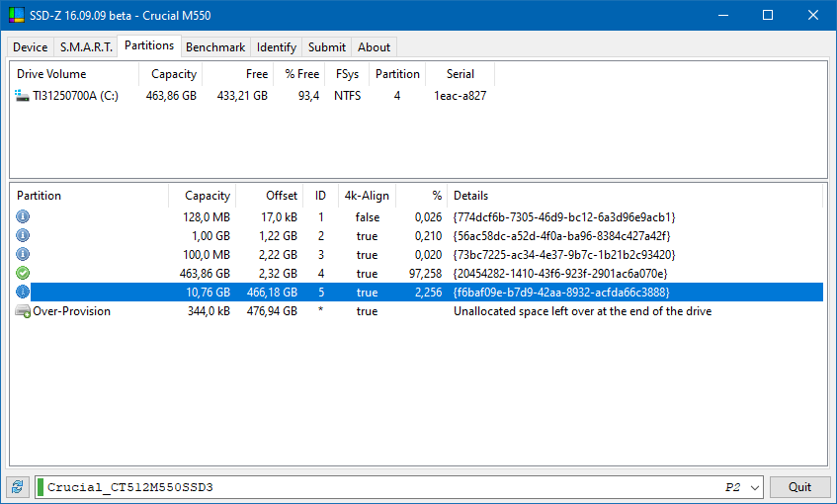This screenshot has width=837, height=504.
Task: Click the green status indicator beside Crucial_CT512M550SSD3
Action: point(41,487)
